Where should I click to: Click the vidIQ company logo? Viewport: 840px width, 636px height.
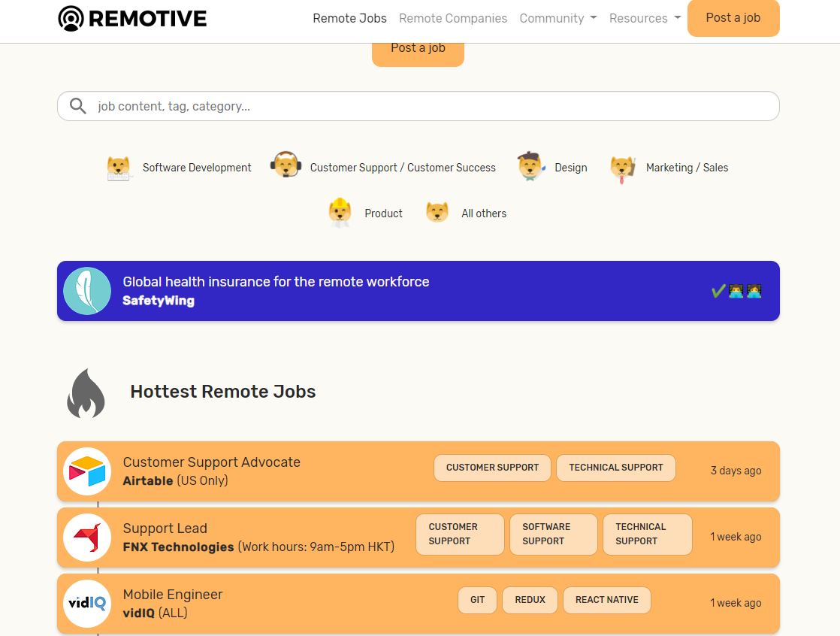87,604
